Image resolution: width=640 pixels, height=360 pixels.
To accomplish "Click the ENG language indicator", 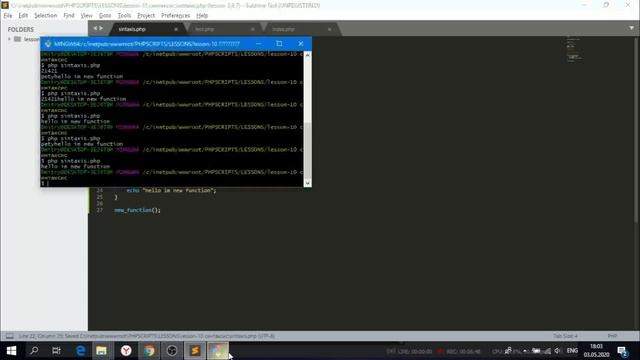I will coord(572,351).
